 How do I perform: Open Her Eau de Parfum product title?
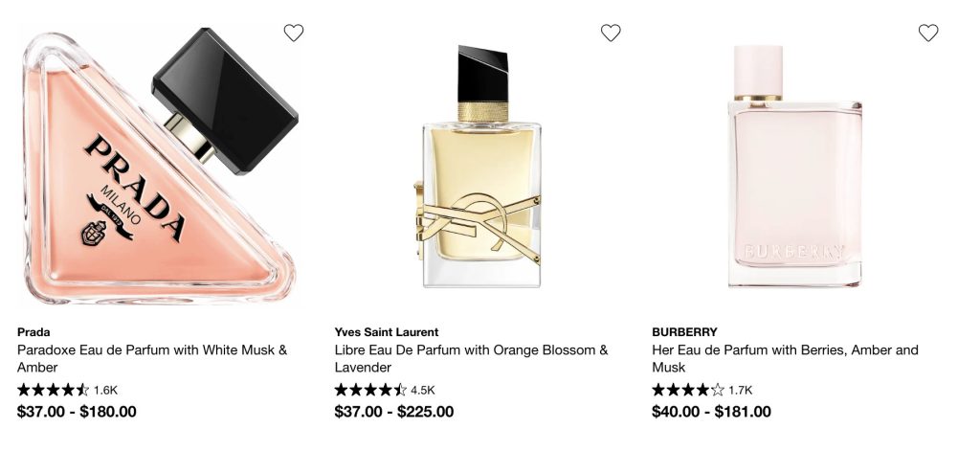pos(785,358)
